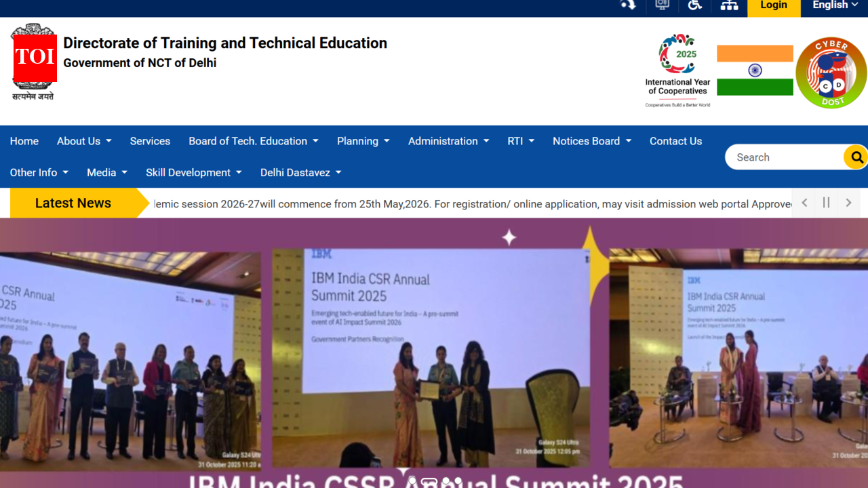Screen dimensions: 868x488
Task: Focus the Search input field
Action: (x=785, y=157)
